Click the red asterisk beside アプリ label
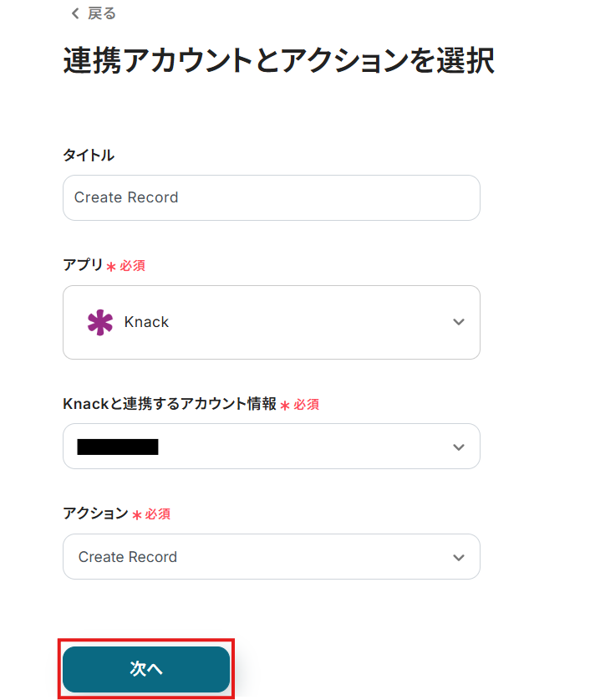Image resolution: width=590 pixels, height=700 pixels. (111, 266)
